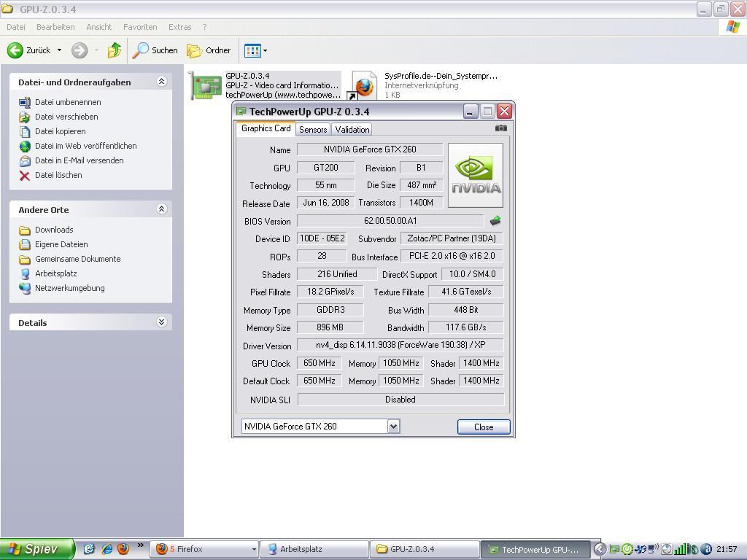The height and width of the screenshot is (560, 747).
Task: Click the Close button in GPU-Z
Action: pyautogui.click(x=484, y=427)
